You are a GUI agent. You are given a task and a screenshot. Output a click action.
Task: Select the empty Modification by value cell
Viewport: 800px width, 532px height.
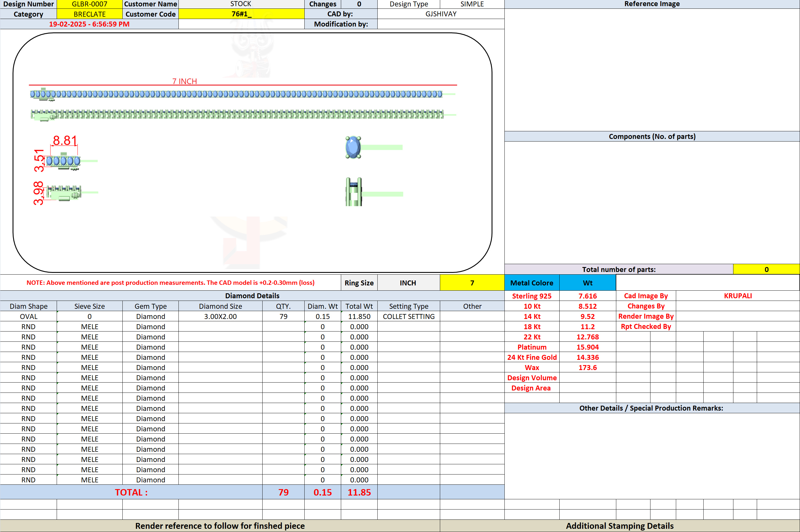pos(441,24)
